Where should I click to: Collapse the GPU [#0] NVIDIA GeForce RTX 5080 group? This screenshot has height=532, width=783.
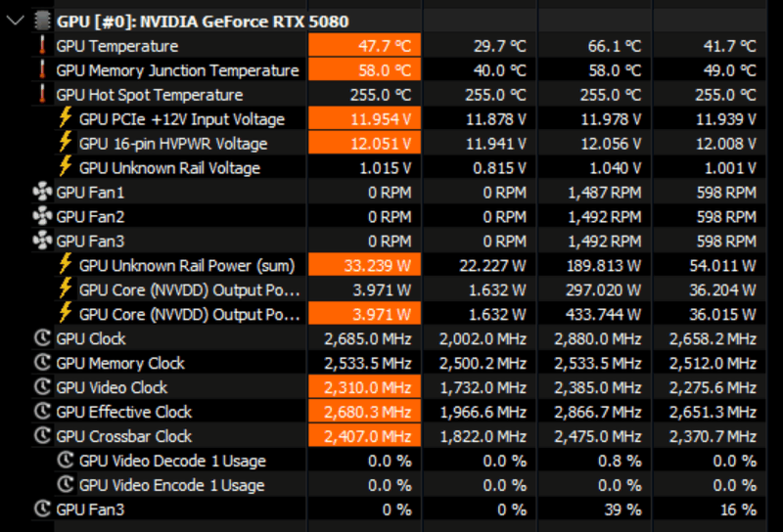[16, 21]
